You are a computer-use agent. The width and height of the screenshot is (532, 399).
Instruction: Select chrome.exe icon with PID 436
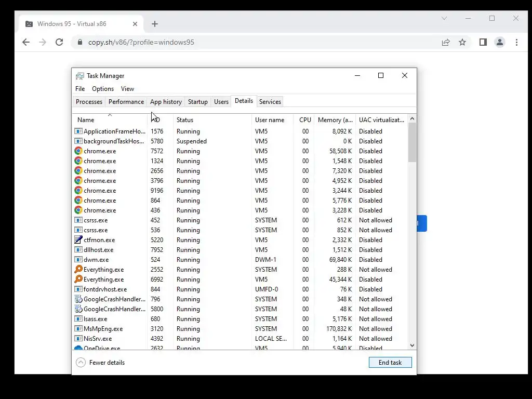pos(78,210)
